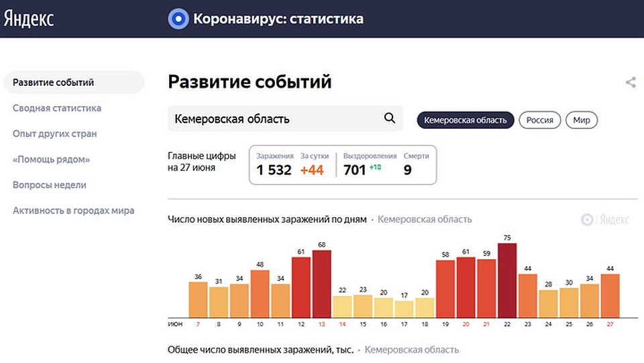Open the Развитие событий sidebar item
The image size is (644, 363).
[x=74, y=82]
